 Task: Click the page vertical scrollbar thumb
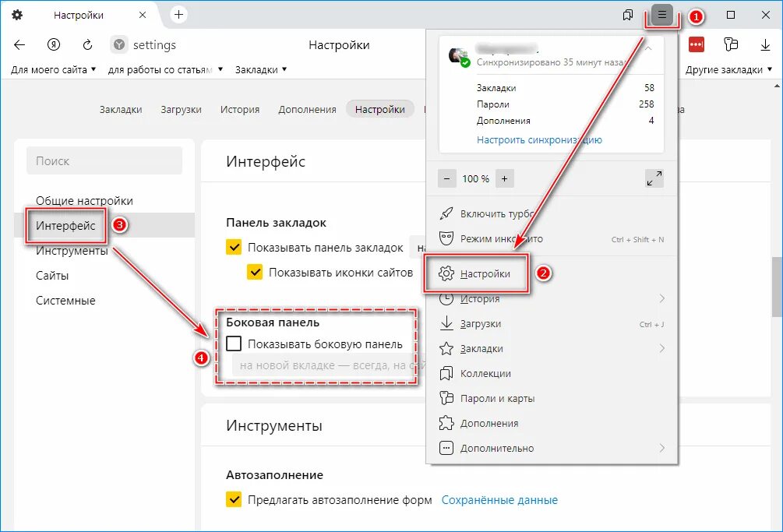[777, 287]
